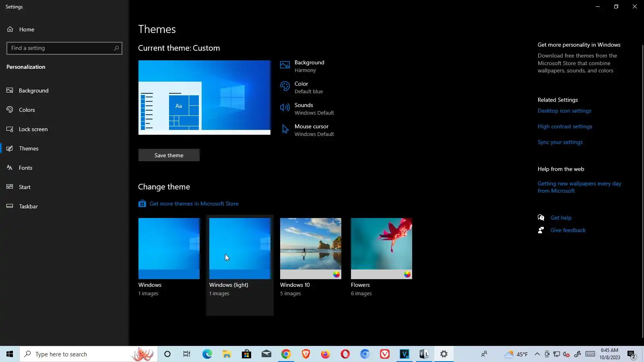Open the Action Center notifications icon
The width and height of the screenshot is (644, 362).
(631, 354)
